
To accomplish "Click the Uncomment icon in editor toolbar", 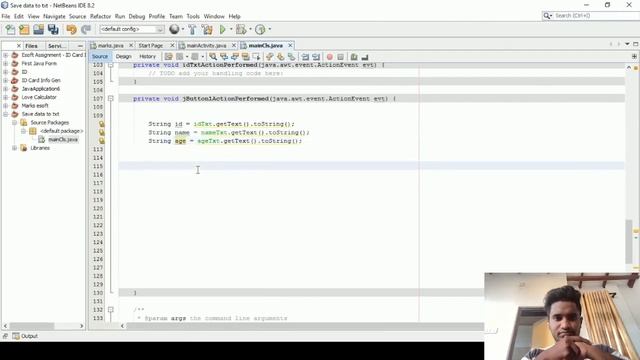I will click(365, 57).
